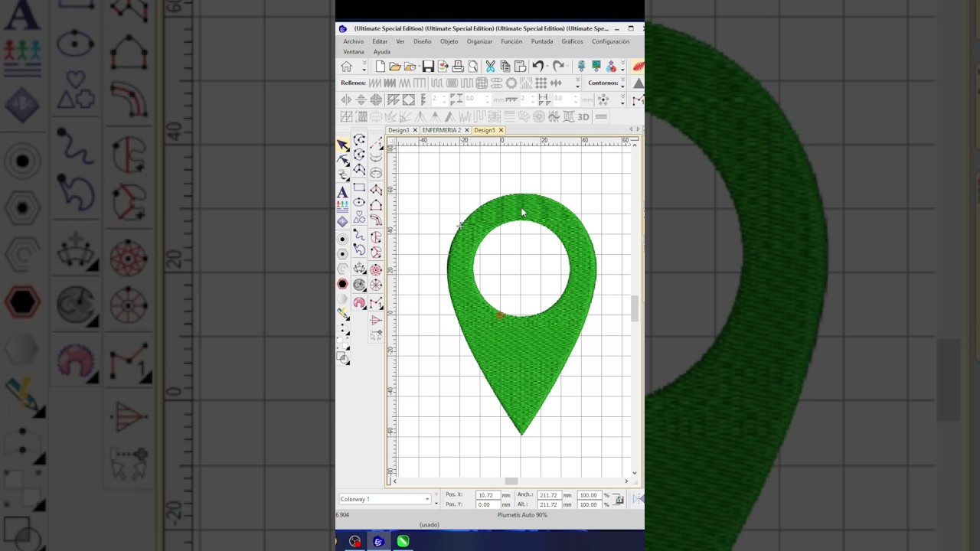Click the Mirror Vertical icon
The image size is (980, 551).
361,100
